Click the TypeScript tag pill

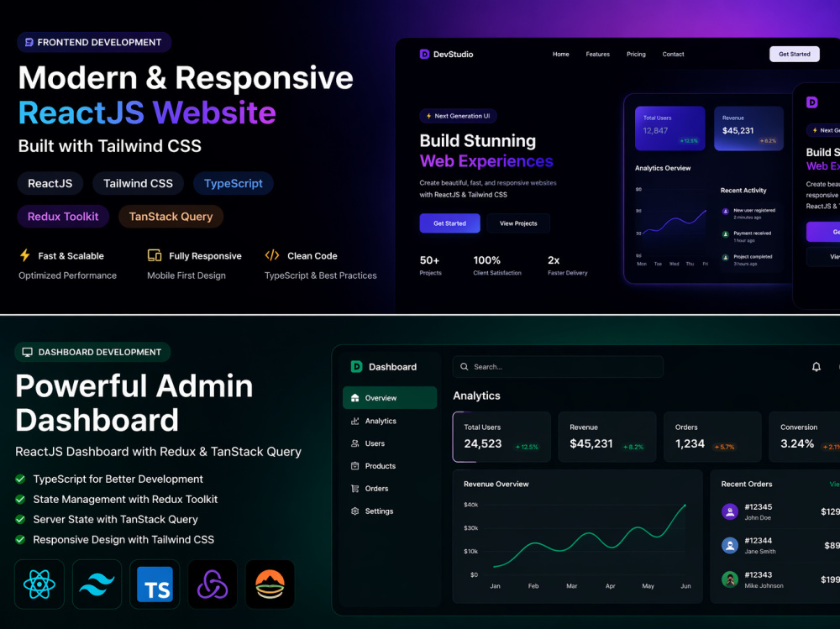coord(233,183)
